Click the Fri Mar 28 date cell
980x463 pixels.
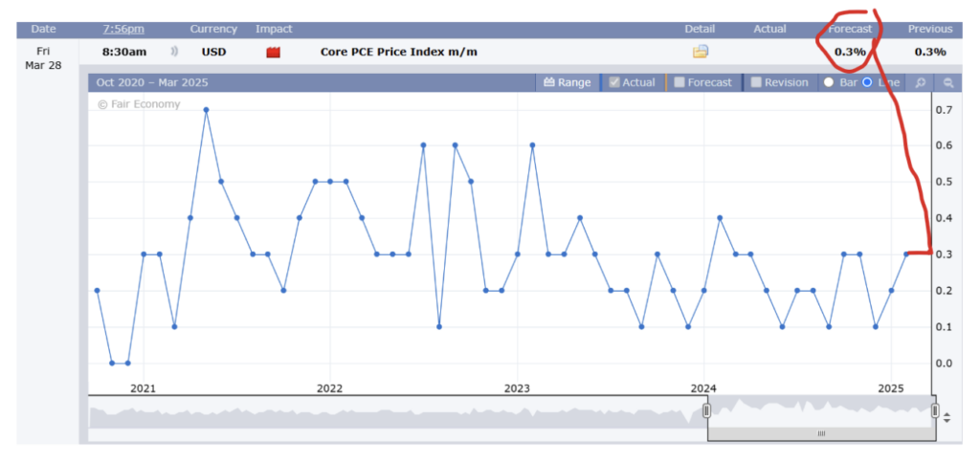[44, 58]
